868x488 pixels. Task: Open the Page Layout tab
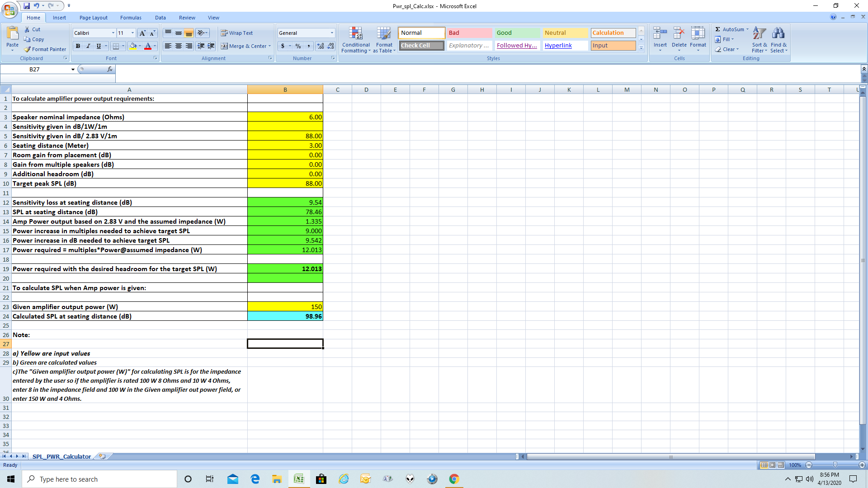click(94, 18)
